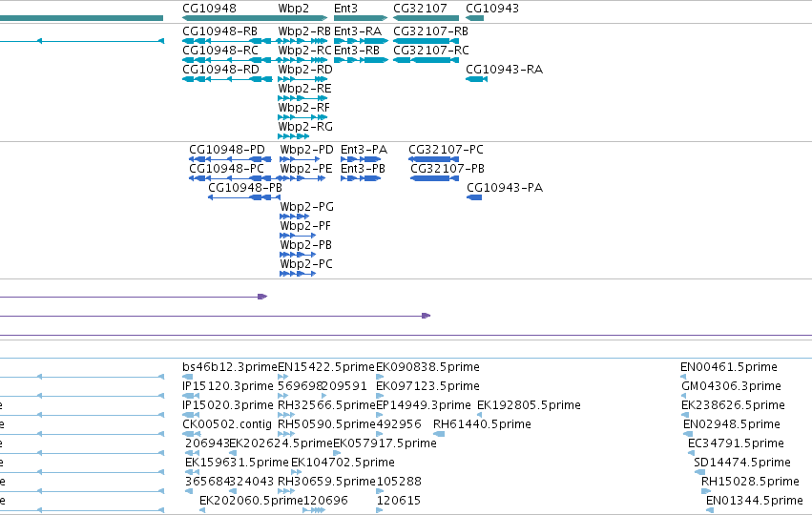Select transcript Ent3-RA
Image resolution: width=812 pixels, height=515 pixels.
357,31
